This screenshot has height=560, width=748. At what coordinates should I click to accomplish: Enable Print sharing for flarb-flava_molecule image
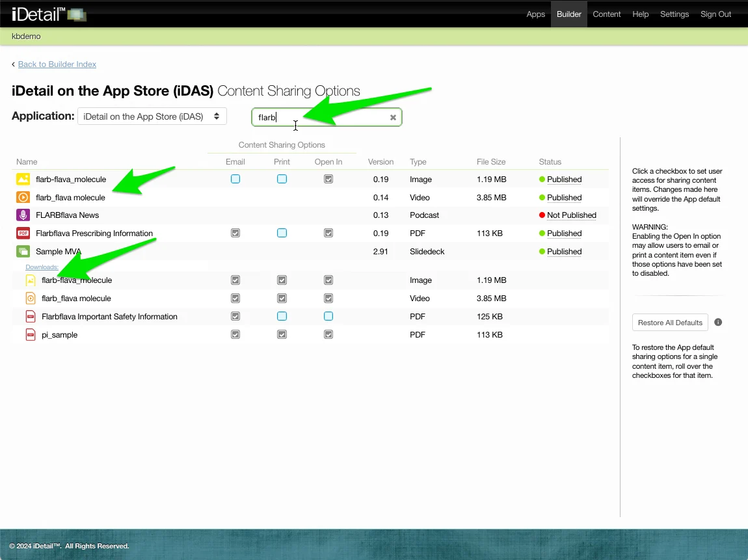(282, 179)
